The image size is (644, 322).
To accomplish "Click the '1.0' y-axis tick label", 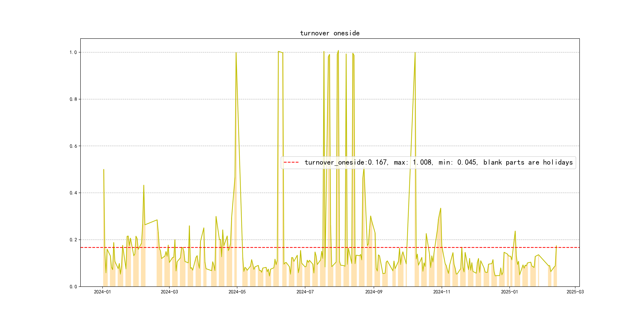I will click(x=73, y=52).
